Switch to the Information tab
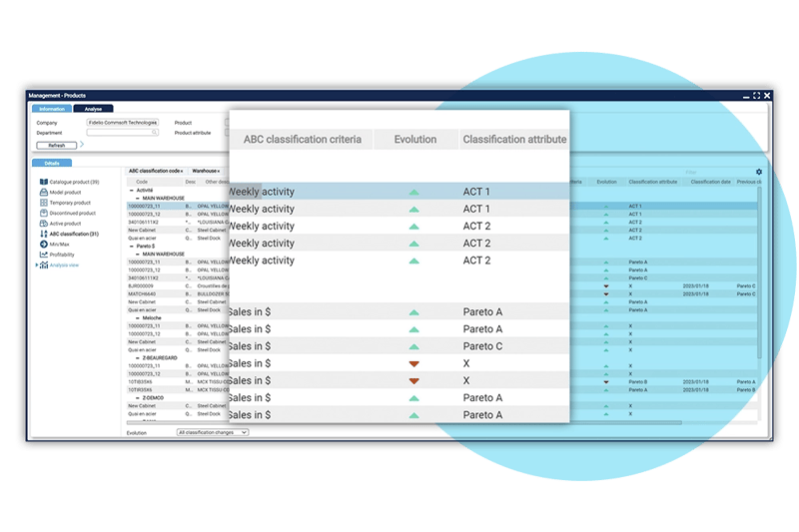 (52, 109)
